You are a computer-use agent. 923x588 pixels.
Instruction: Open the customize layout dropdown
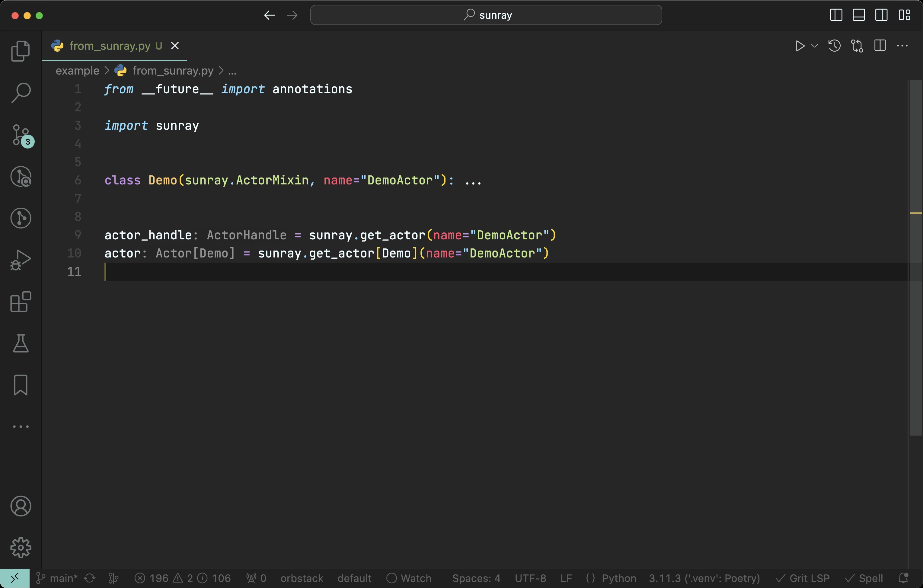click(x=905, y=15)
